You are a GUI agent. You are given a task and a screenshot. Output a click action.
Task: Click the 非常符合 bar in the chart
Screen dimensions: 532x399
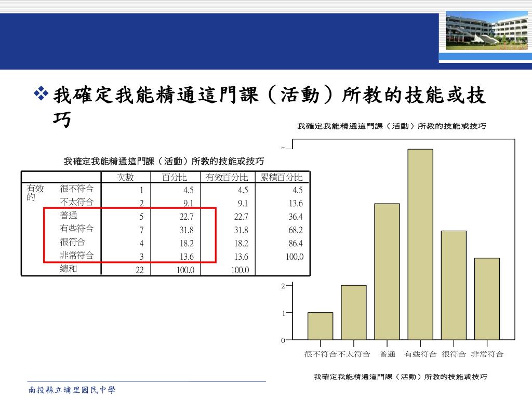tap(487, 299)
